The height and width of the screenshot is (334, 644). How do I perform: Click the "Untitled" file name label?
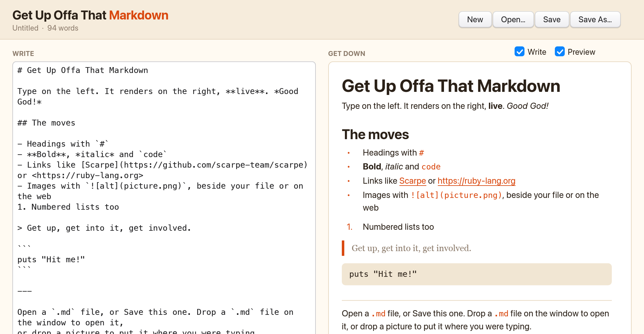(x=25, y=28)
